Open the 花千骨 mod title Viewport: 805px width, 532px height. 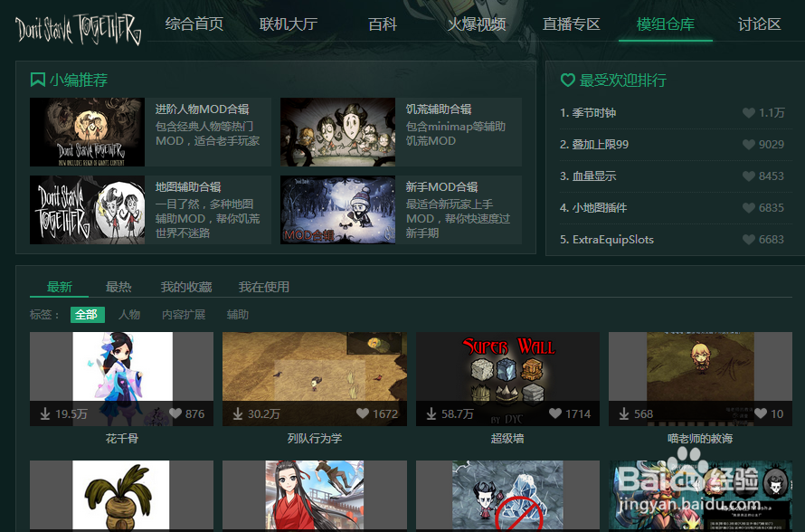[x=122, y=439]
